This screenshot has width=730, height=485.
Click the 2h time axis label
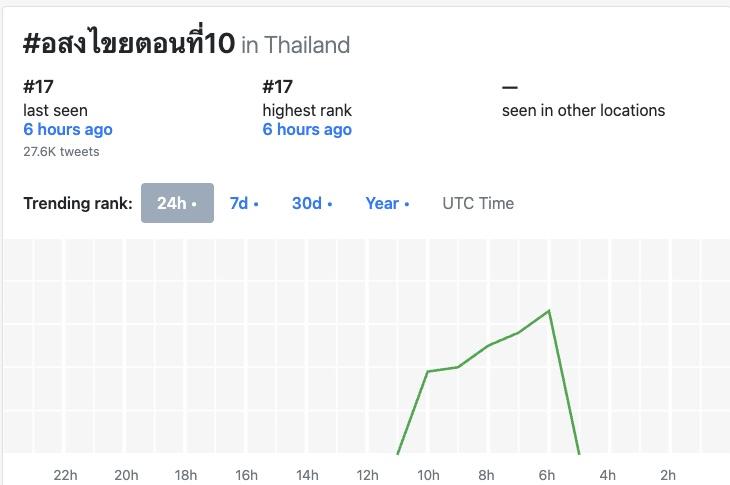pyautogui.click(x=668, y=475)
